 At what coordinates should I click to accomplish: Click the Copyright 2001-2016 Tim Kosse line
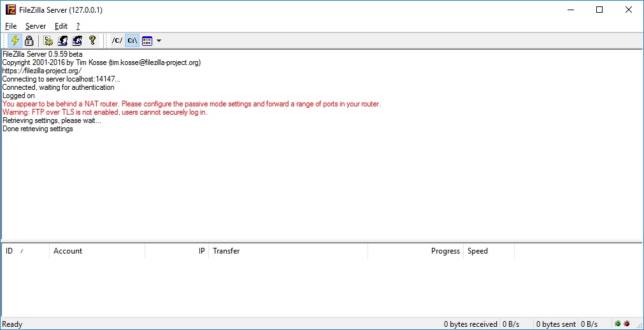tap(101, 62)
